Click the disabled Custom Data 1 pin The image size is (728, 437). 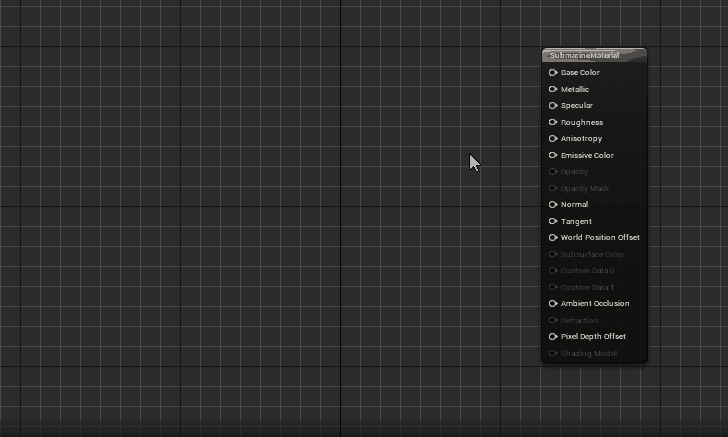coord(553,287)
